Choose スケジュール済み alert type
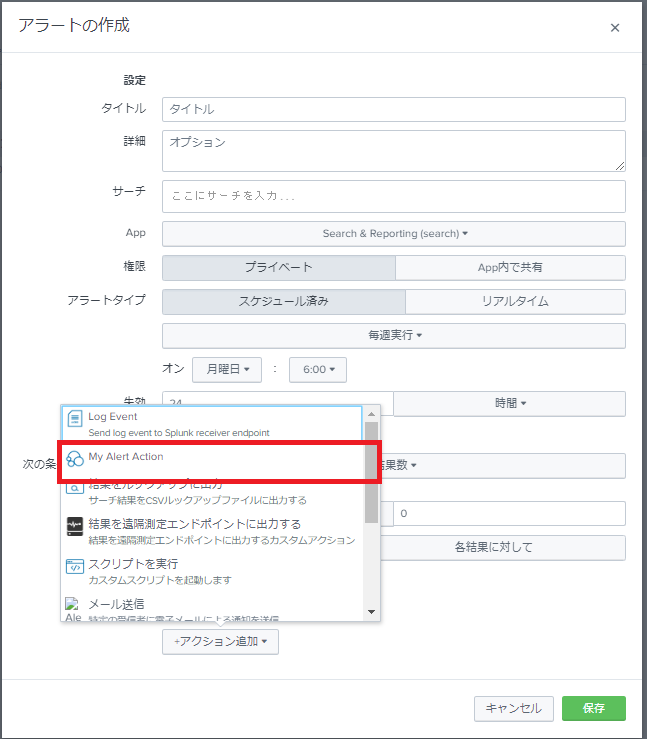The height and width of the screenshot is (739, 647). click(x=284, y=302)
